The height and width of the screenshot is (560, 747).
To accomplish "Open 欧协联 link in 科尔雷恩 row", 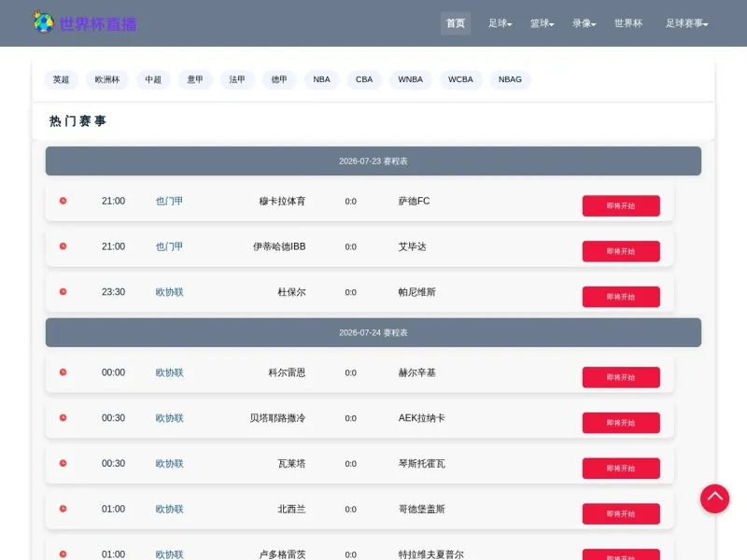I will click(x=169, y=372).
